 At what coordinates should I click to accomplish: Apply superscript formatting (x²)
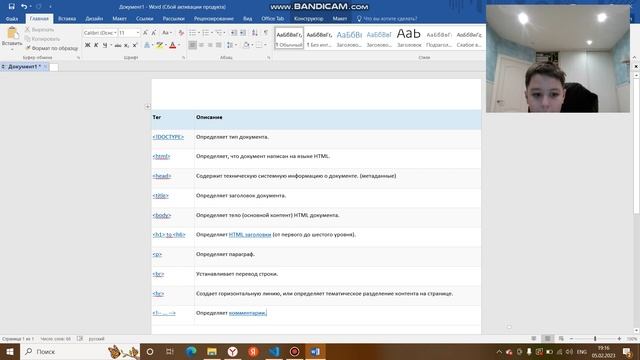[135, 45]
